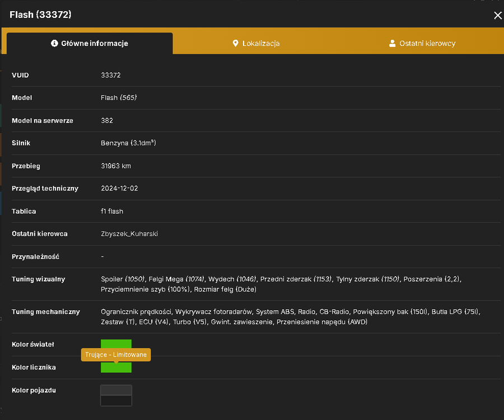
Task: Click the Tuning mechaniczny row label
Action: coord(46,312)
